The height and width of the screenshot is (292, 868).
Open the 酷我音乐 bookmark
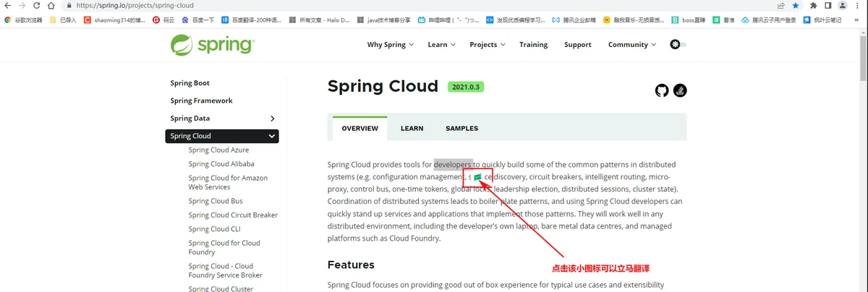tap(634, 20)
